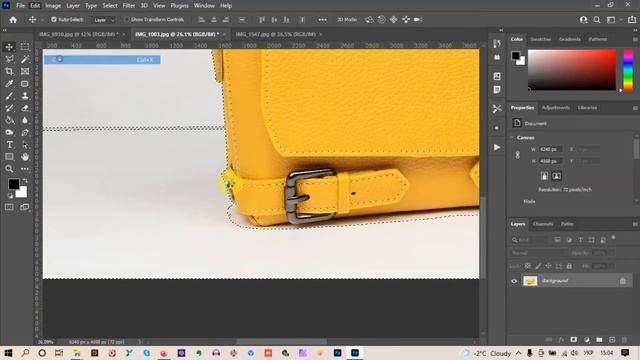Switch to the Adjustments tab
640x360 pixels.
pyautogui.click(x=556, y=108)
